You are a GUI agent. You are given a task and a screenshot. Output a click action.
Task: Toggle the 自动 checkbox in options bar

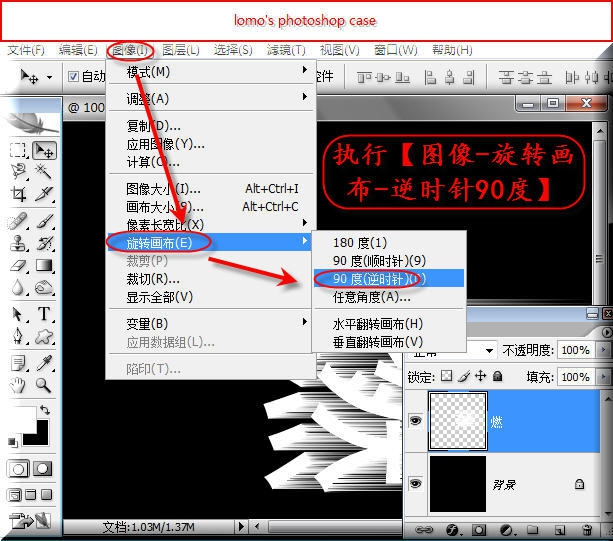73,76
